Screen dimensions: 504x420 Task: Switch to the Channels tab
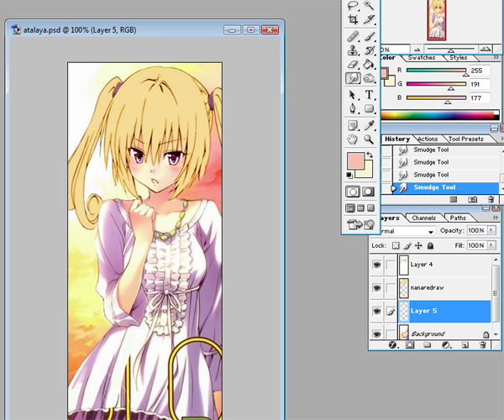coord(424,218)
